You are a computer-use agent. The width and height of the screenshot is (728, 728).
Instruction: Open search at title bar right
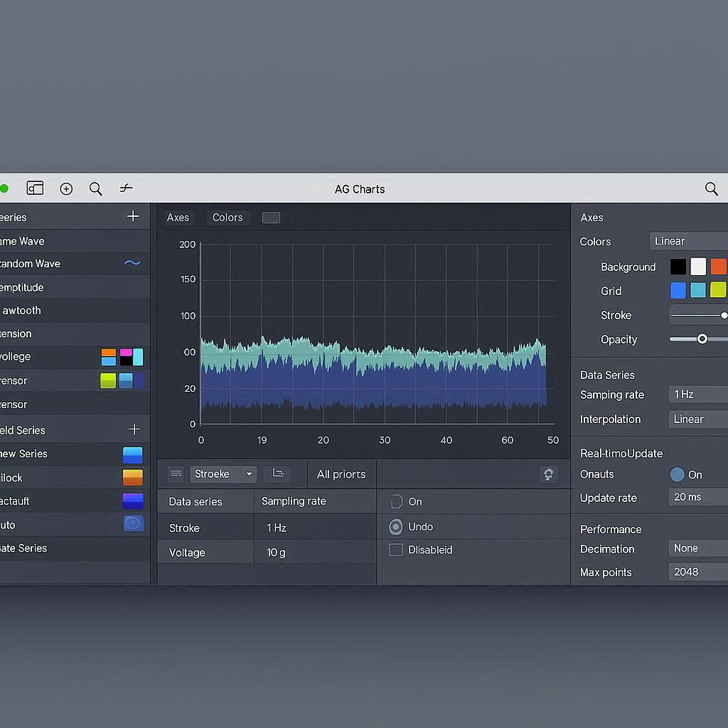point(711,188)
